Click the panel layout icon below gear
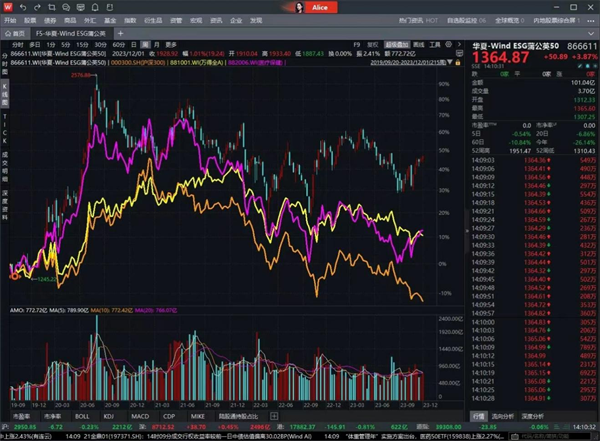Screen dimensions: 600x441 tap(459, 53)
